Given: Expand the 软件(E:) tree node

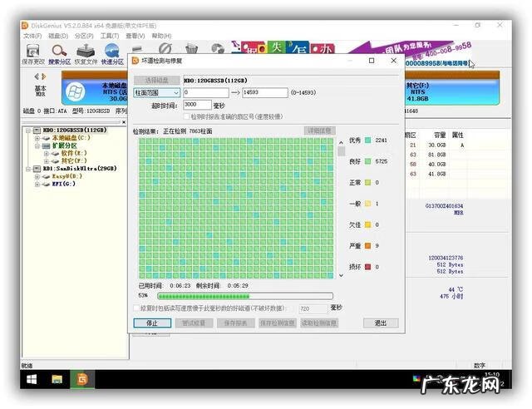Looking at the screenshot, I should (47, 154).
